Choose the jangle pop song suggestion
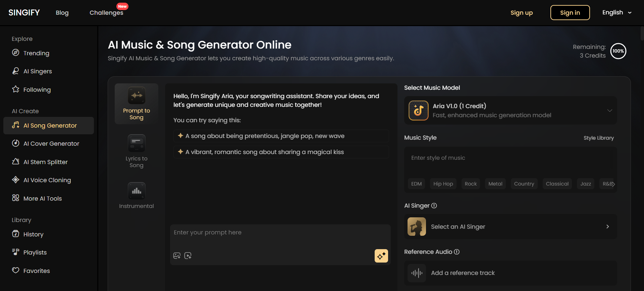The image size is (644, 291). tap(281, 136)
